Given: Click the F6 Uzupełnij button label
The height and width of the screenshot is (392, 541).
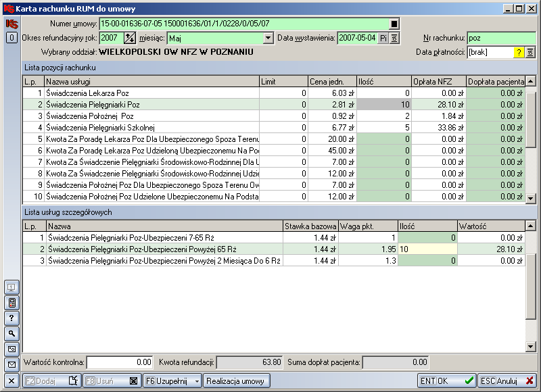Looking at the screenshot, I should (166, 381).
